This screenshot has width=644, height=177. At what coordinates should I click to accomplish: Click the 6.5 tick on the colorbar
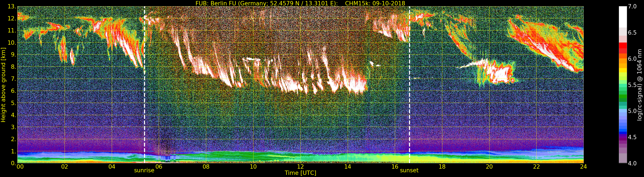point(632,33)
